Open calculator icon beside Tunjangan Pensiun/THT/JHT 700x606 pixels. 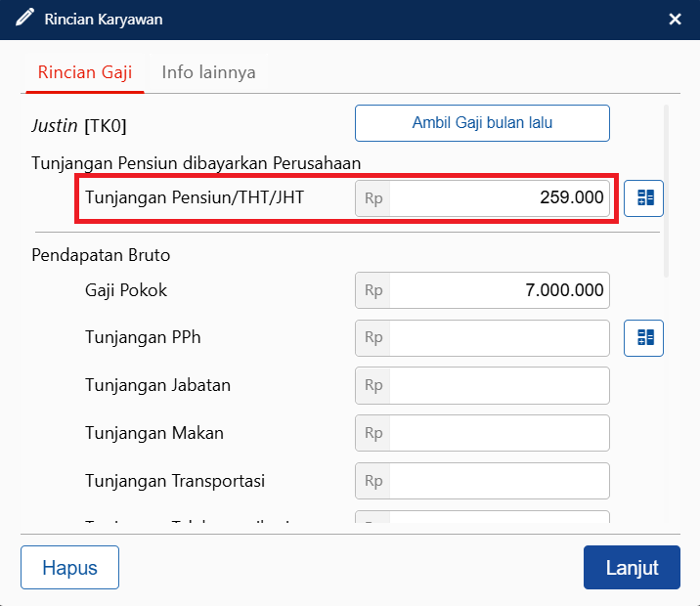(x=644, y=198)
